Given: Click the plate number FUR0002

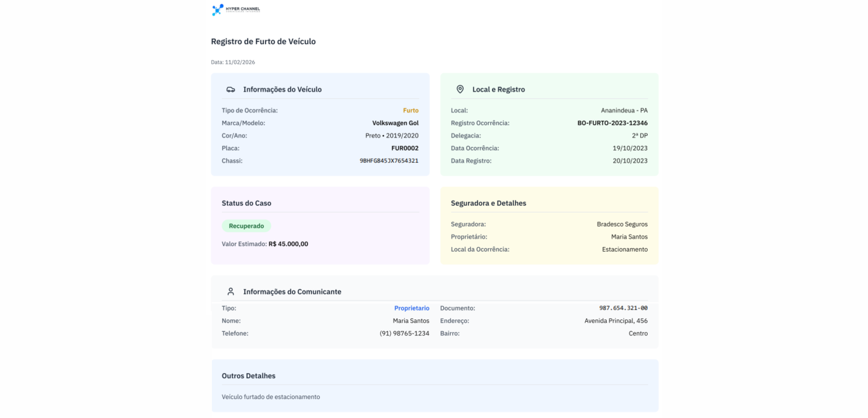Looking at the screenshot, I should (x=405, y=148).
